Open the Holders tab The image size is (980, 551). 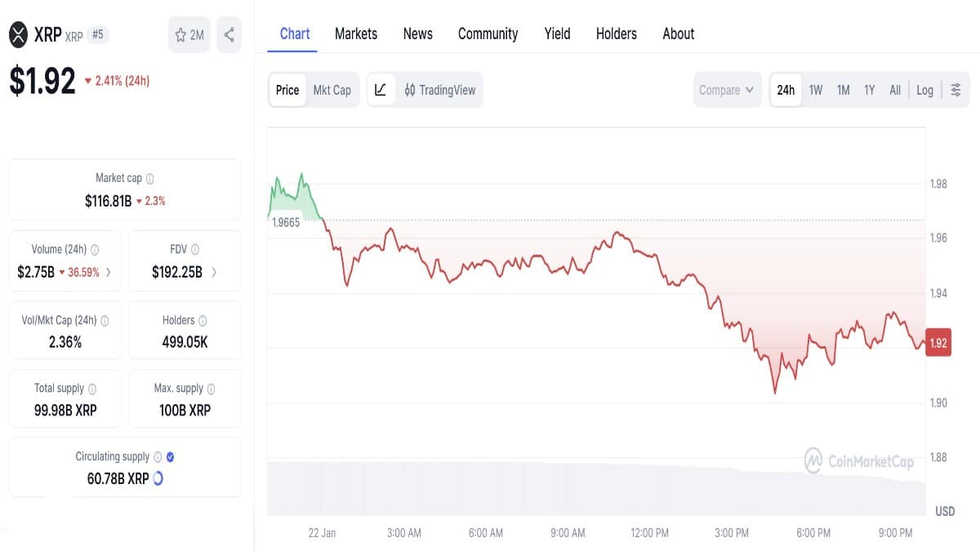pos(617,33)
